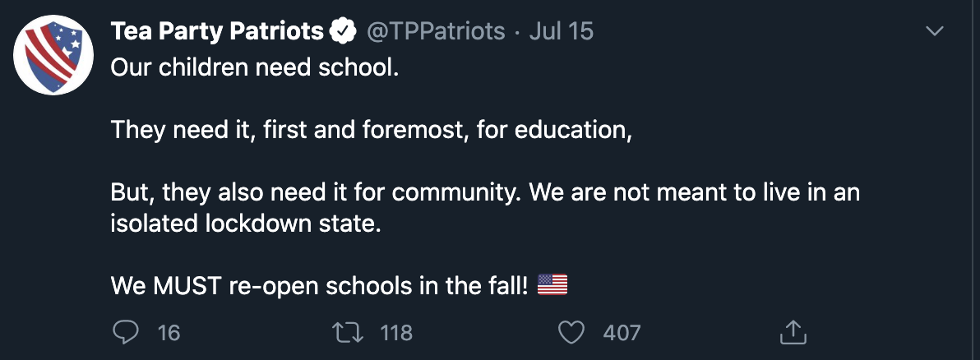
Task: Like the tweet with the heart icon
Action: pos(571,333)
